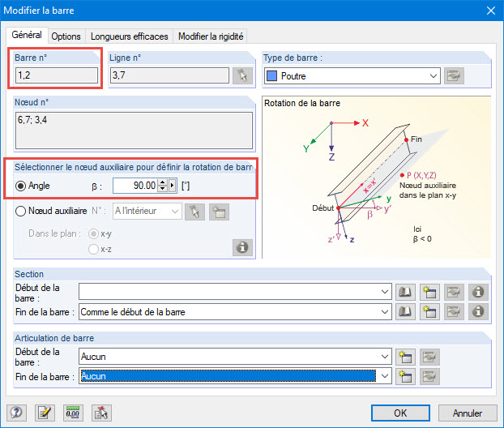Click the Ligne n° input field
This screenshot has width=504, height=428.
169,75
